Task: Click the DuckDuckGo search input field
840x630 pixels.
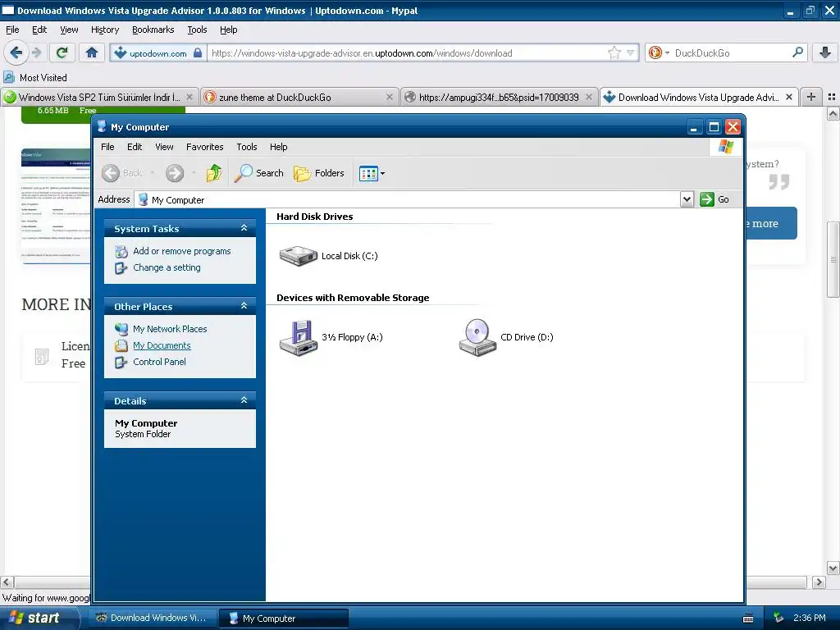Action: [731, 52]
